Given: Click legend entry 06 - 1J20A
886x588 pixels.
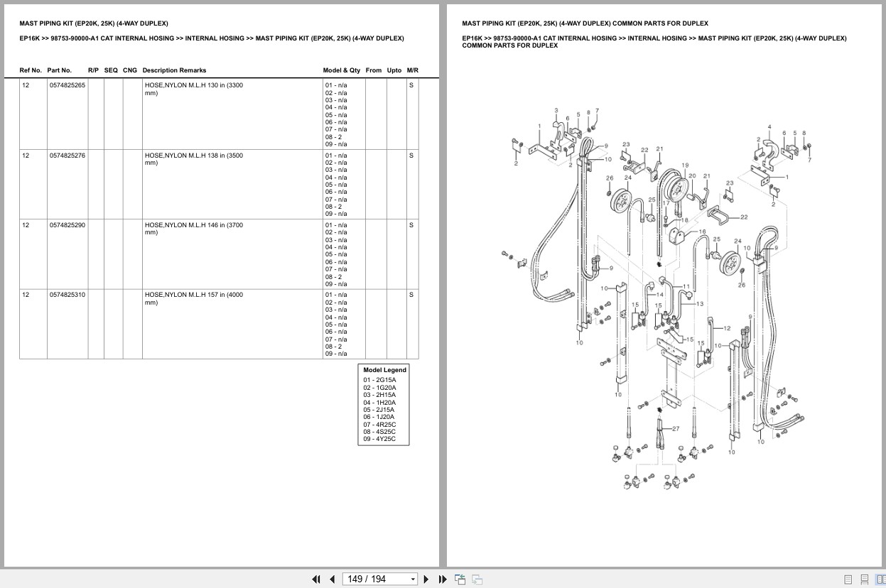Looking at the screenshot, I should (x=380, y=417).
